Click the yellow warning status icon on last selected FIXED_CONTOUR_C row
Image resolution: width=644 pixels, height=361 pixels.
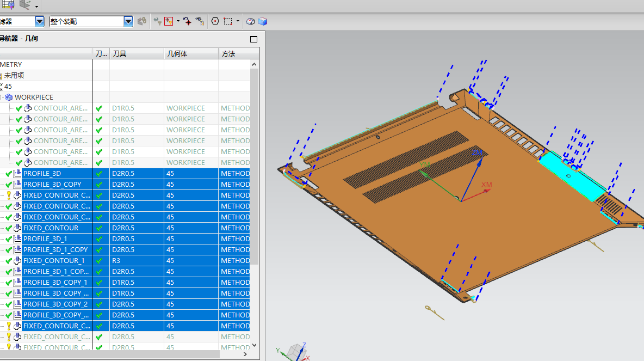(x=9, y=326)
